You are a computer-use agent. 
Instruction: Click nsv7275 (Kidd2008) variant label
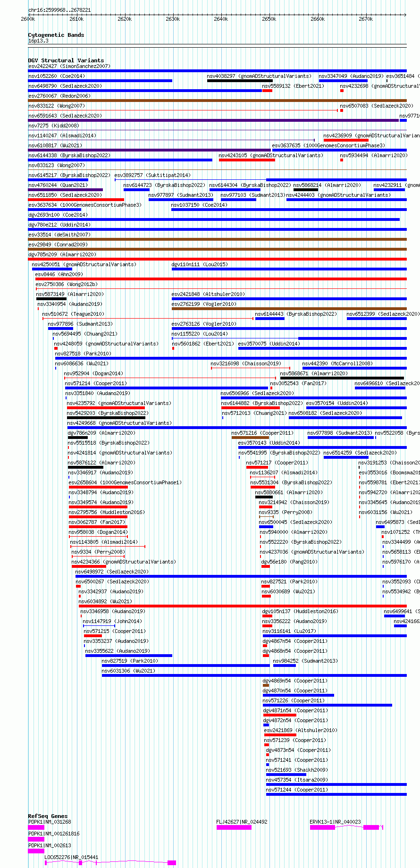tap(54, 126)
